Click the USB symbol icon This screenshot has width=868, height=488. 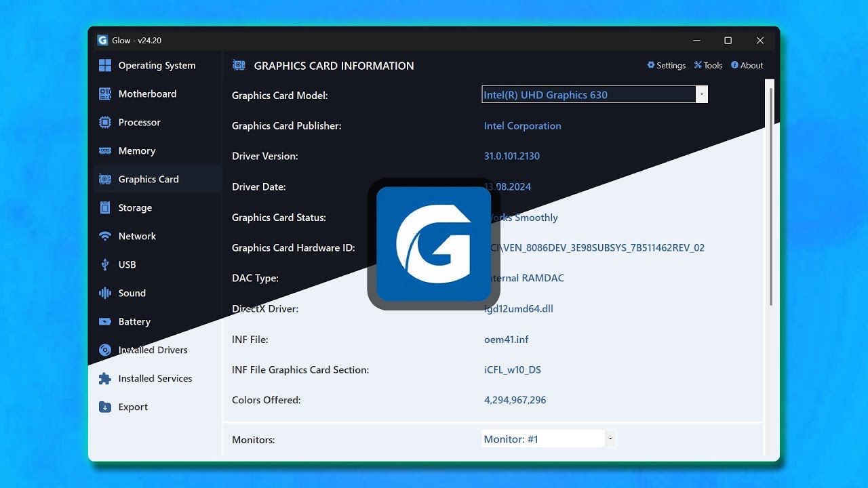(x=105, y=264)
